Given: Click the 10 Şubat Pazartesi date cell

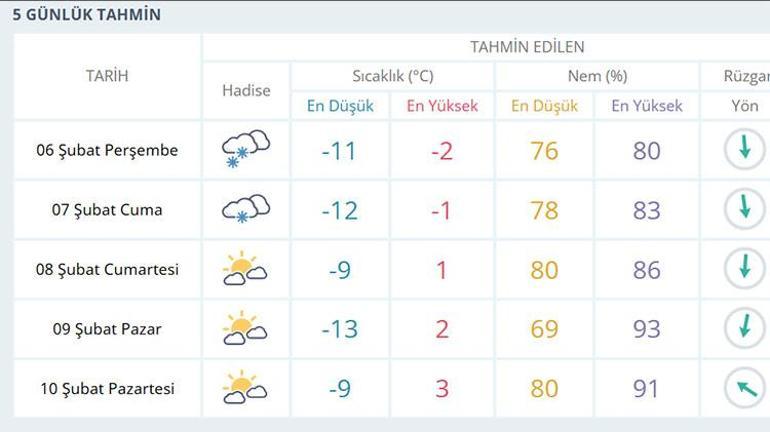Looking at the screenshot, I should pos(105,388).
